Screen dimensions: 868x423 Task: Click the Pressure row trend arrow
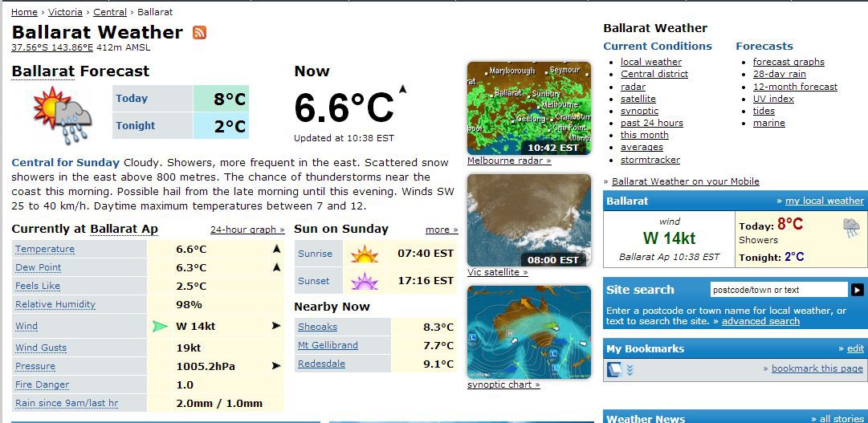pos(276,366)
